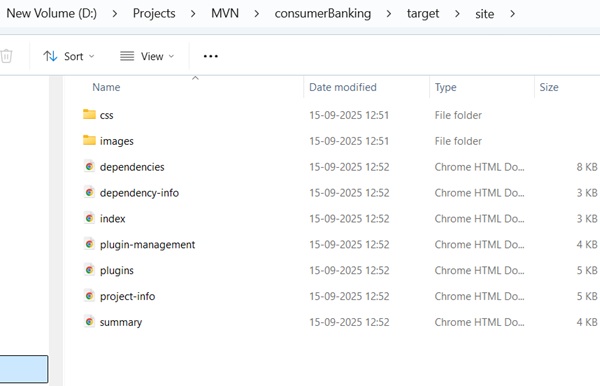Screen dimensions: 600x386
Task: Click the Delete trash icon in toolbar
Action: coord(6,56)
